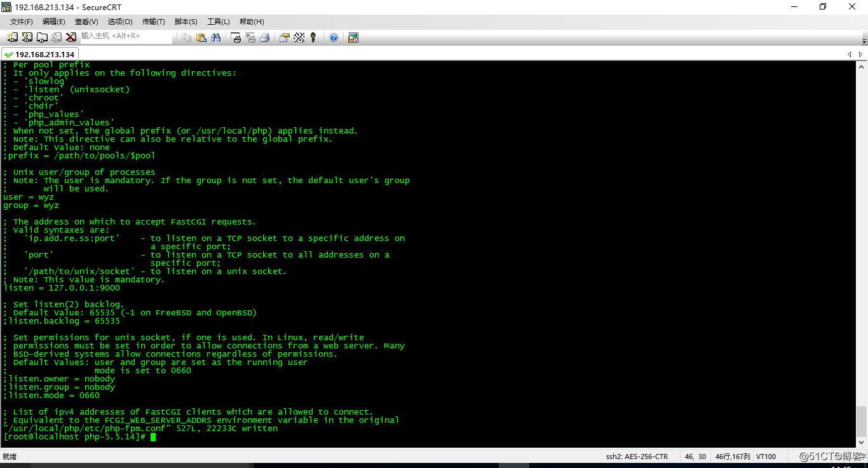The image size is (868, 468).
Task: Click the 'user = wyz' line
Action: [29, 197]
